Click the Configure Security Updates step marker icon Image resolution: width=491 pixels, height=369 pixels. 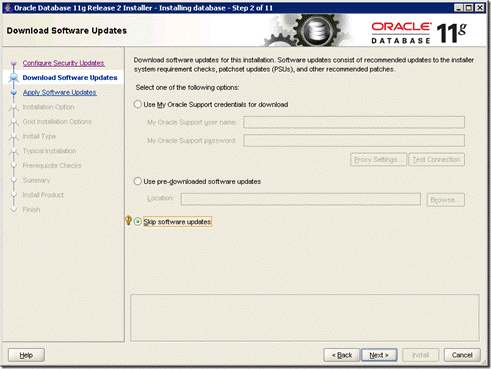(x=14, y=63)
